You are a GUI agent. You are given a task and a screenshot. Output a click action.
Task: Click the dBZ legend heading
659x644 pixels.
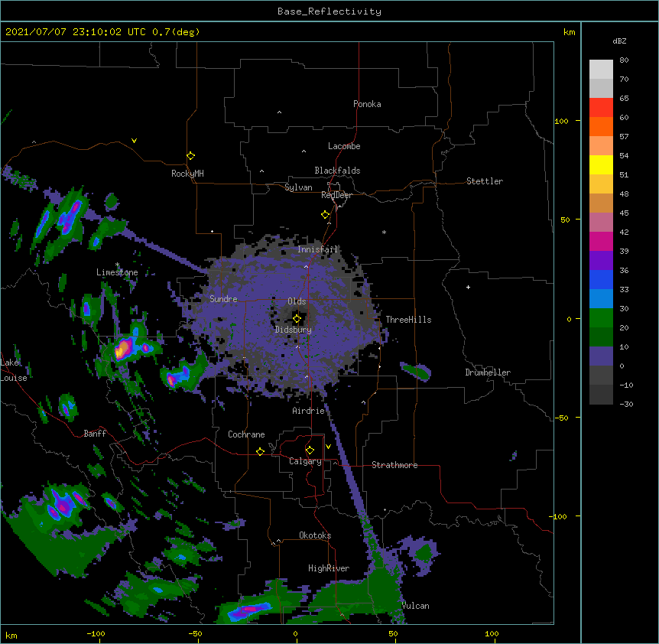[619, 41]
